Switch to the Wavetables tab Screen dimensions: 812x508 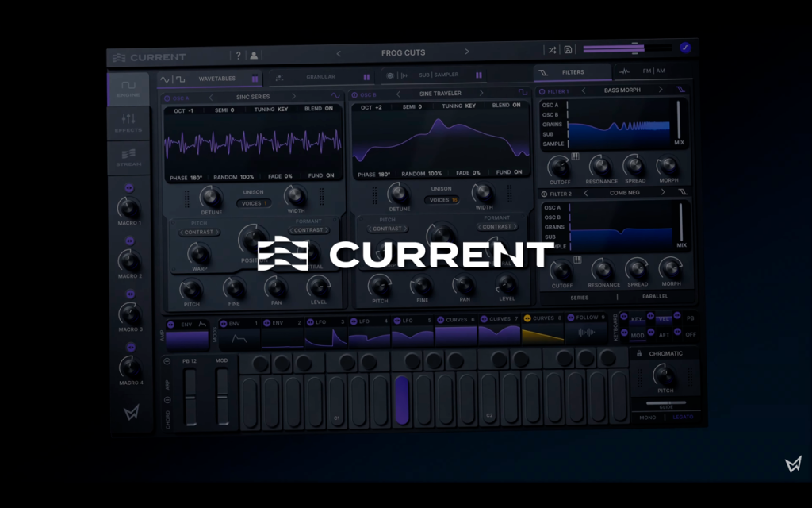coord(210,79)
